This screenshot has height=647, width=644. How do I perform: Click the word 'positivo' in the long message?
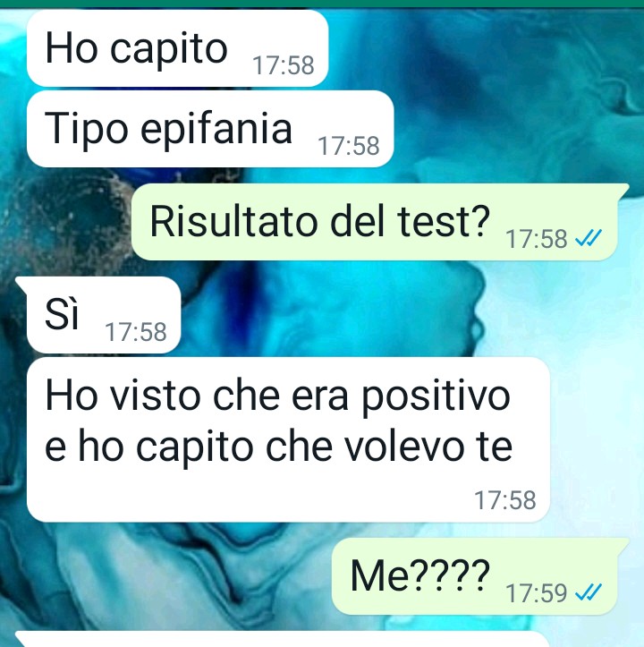(x=436, y=397)
